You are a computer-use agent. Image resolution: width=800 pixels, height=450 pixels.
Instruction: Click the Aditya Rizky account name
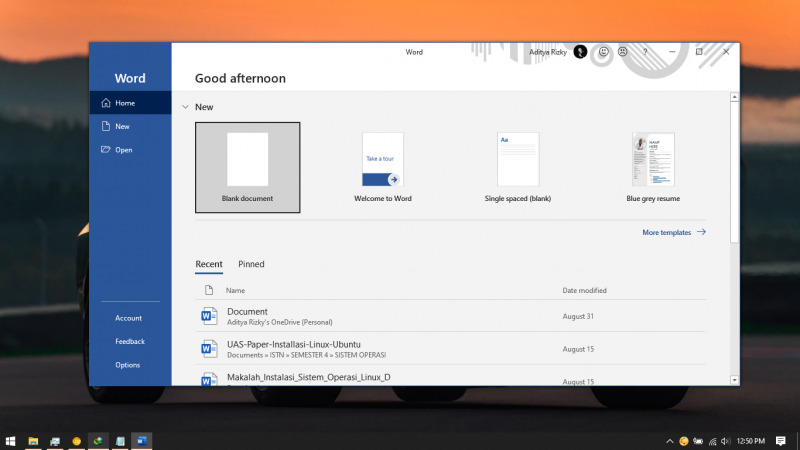pos(547,52)
